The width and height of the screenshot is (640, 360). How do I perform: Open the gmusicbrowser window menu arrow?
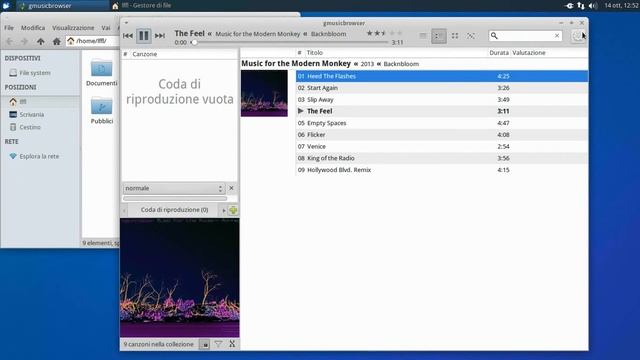coord(126,23)
